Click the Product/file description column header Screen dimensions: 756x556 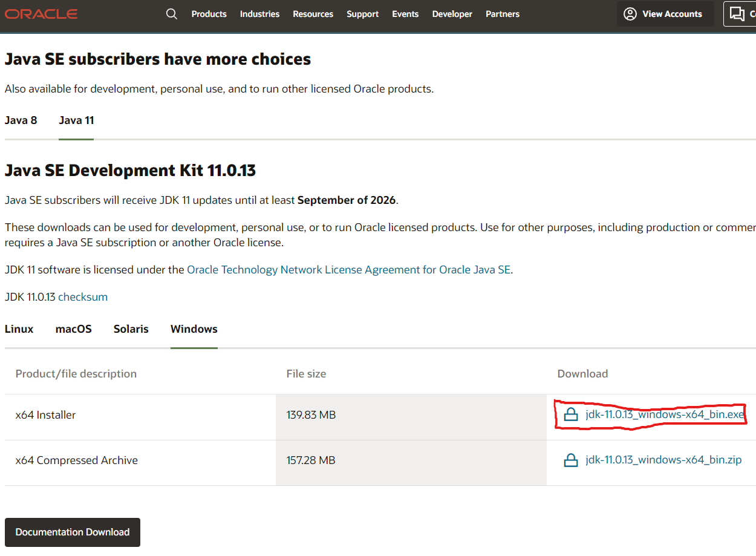coord(76,374)
